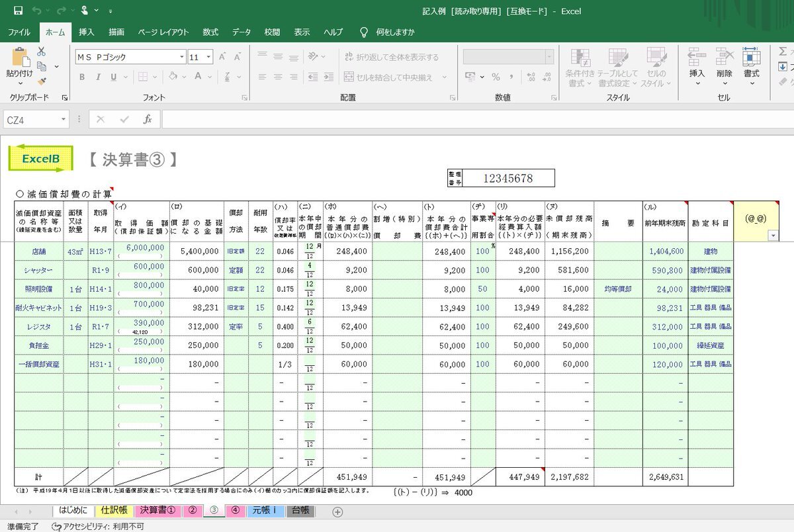The height and width of the screenshot is (532, 794).
Task: Click the green ExcelB button
Action: tap(41, 159)
